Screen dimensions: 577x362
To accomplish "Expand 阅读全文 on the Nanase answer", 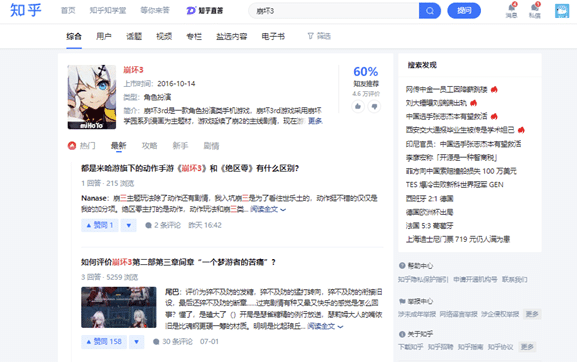I will [268, 209].
